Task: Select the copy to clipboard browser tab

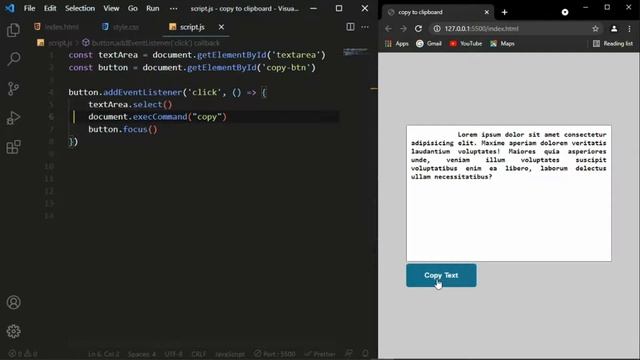Action: click(x=438, y=12)
